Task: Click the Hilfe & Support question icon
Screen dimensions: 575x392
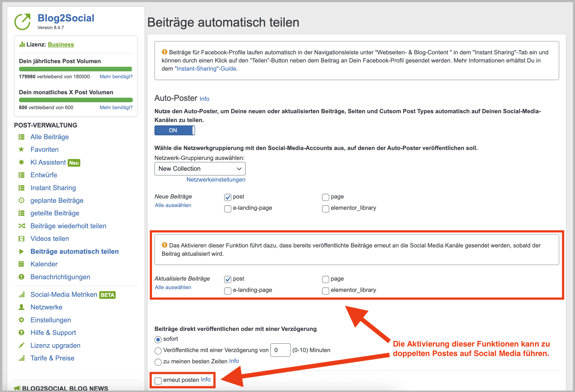Action: [x=21, y=333]
